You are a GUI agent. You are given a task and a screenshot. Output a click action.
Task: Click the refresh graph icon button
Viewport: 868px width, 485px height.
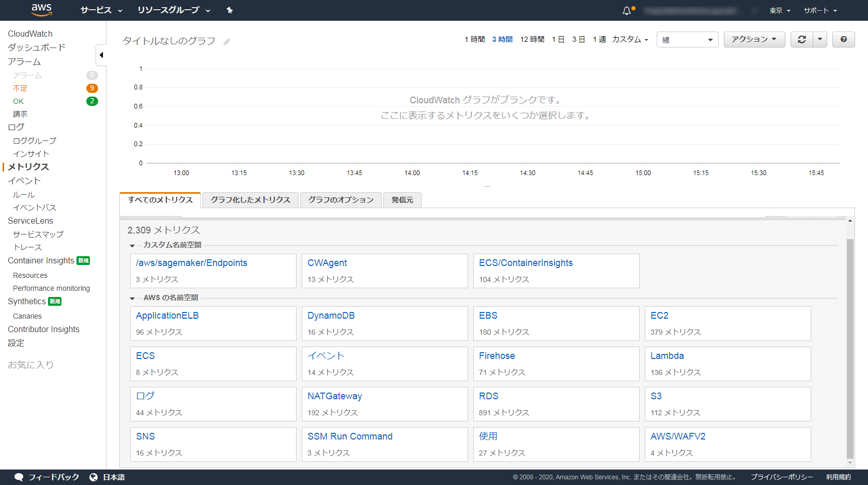coord(802,39)
